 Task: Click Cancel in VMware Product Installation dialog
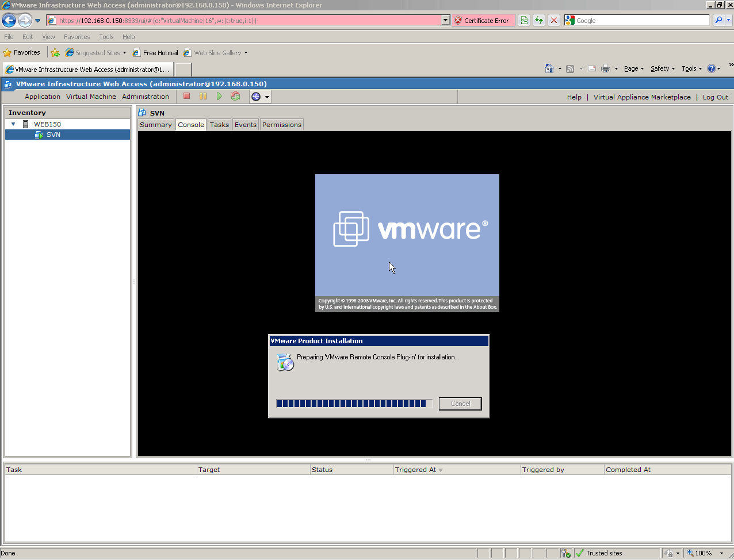(460, 404)
